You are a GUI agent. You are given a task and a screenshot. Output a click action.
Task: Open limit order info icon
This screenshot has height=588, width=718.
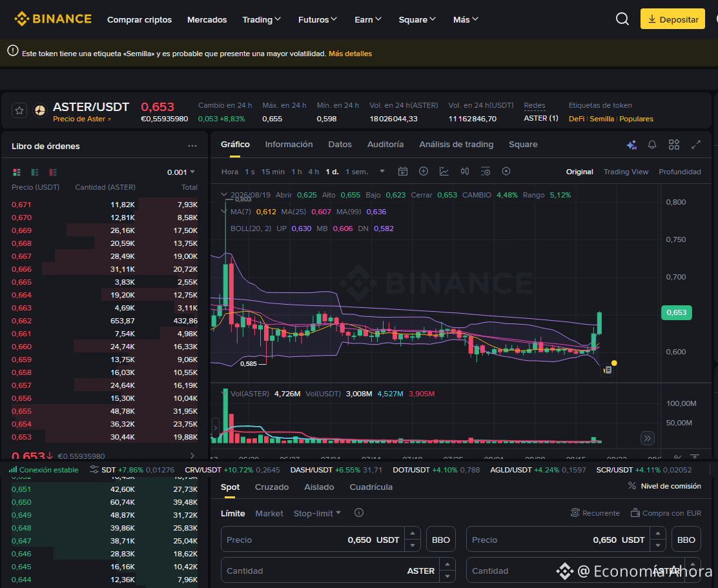pos(359,513)
